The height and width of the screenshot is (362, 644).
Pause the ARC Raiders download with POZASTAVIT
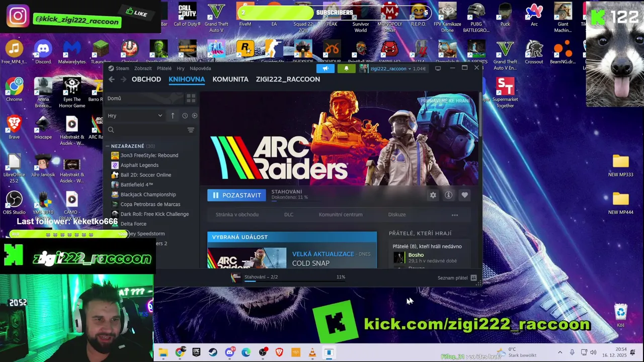[236, 195]
